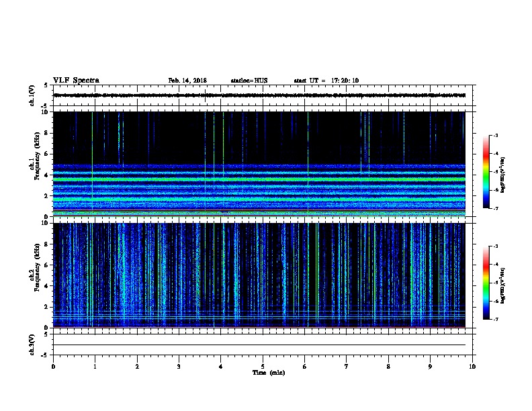
Task: Click the ch.1 spectrogram color bar
Action: tap(486, 172)
